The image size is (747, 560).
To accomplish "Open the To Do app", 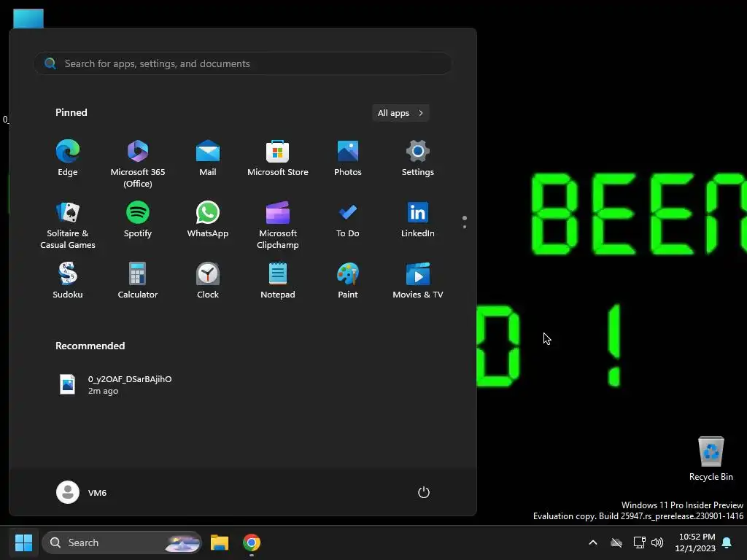I will (348, 219).
